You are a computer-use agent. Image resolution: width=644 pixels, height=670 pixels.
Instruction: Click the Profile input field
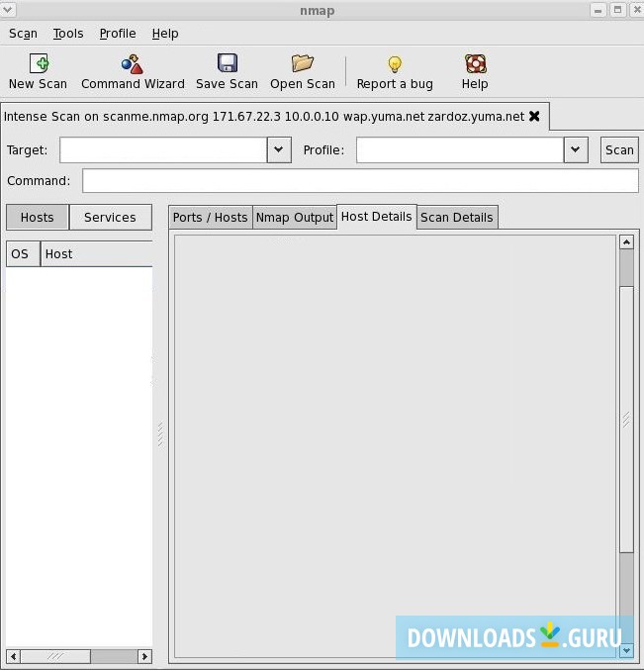click(x=460, y=150)
